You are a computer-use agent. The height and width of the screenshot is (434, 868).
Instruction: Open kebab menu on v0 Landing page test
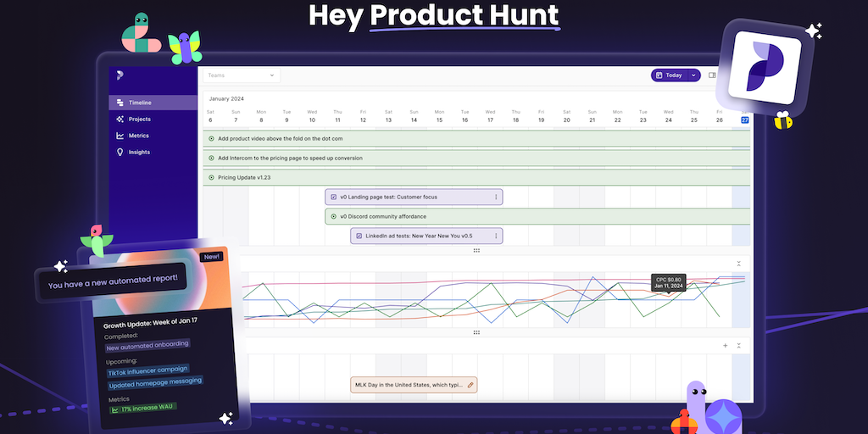tap(496, 197)
